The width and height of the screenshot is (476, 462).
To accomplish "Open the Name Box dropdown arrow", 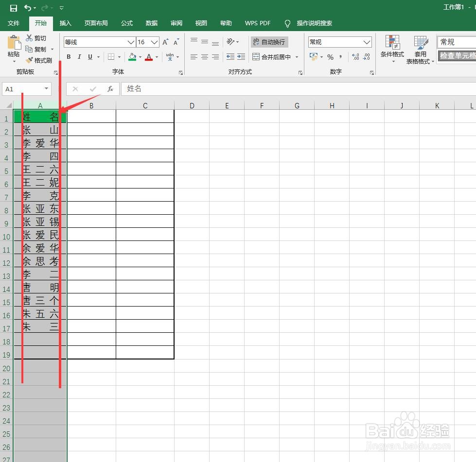I will 47,88.
